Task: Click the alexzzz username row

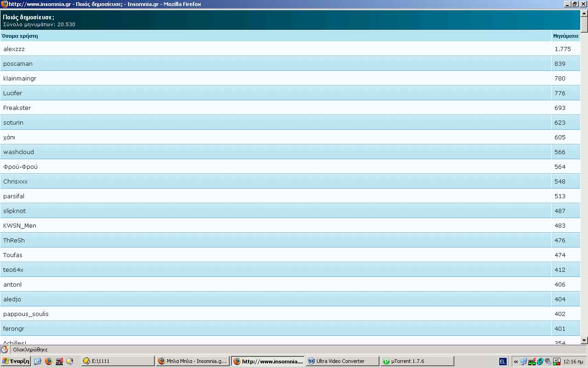Action: [x=14, y=49]
